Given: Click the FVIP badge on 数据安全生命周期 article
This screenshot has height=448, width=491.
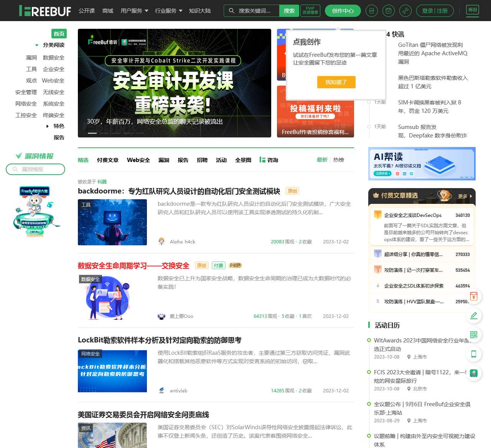Looking at the screenshot, I should click(235, 266).
